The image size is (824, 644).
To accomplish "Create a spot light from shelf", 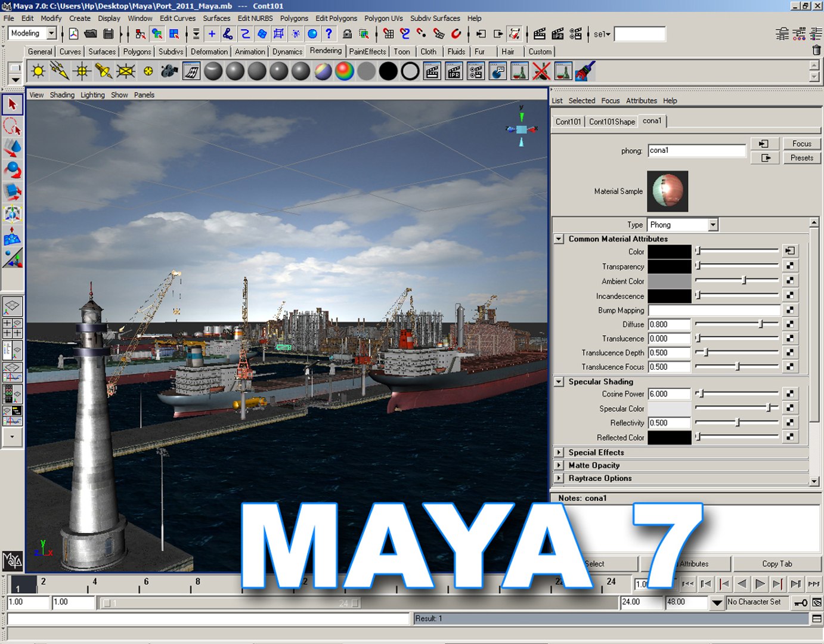I will click(104, 72).
